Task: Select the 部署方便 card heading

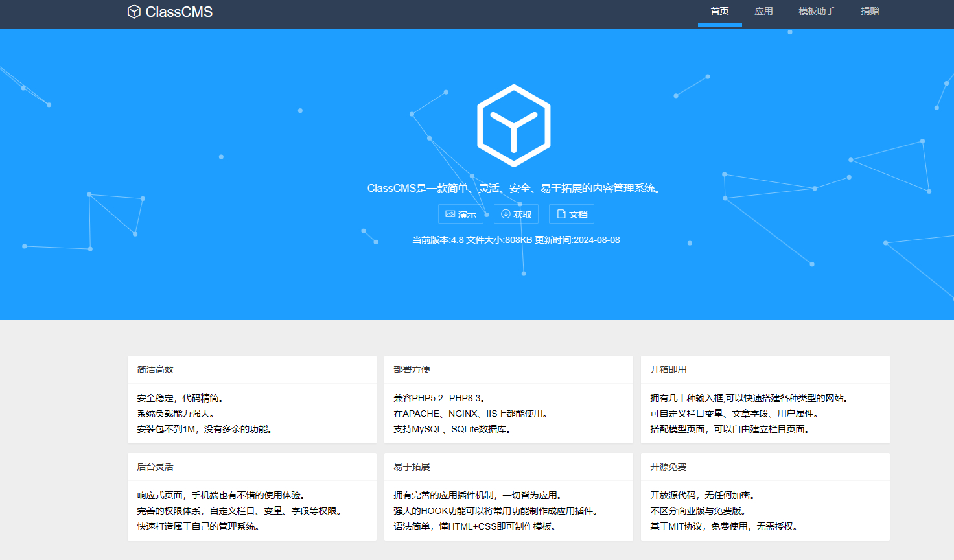Action: tap(412, 369)
